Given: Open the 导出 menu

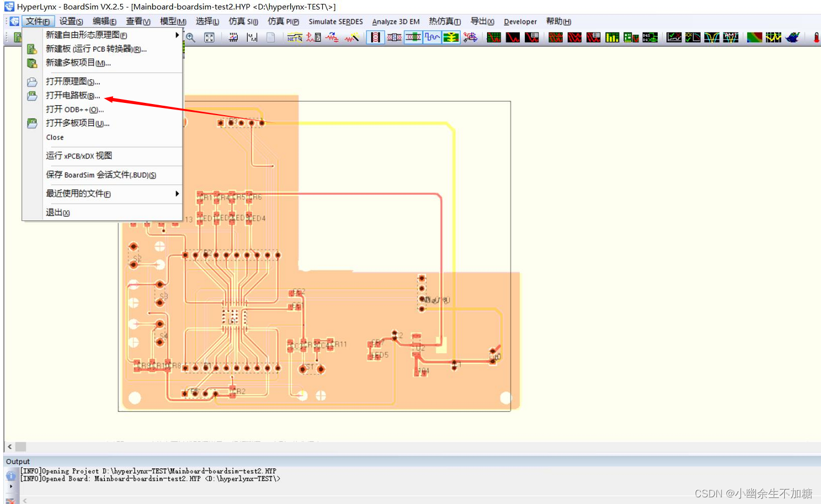Looking at the screenshot, I should [x=483, y=21].
